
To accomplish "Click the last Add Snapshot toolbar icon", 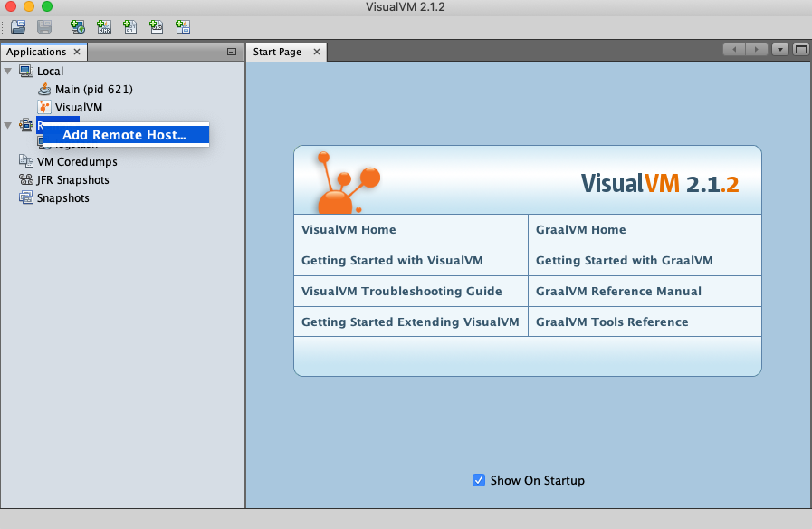I will 183,26.
